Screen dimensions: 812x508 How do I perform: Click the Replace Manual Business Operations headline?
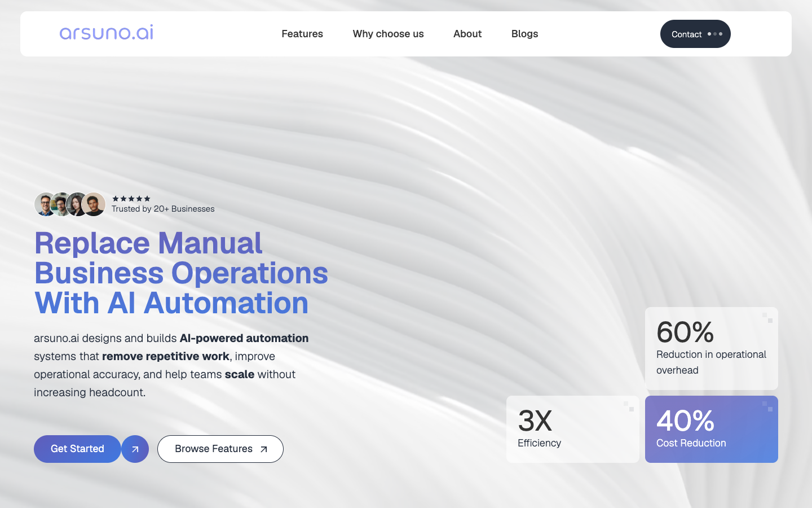click(x=181, y=273)
